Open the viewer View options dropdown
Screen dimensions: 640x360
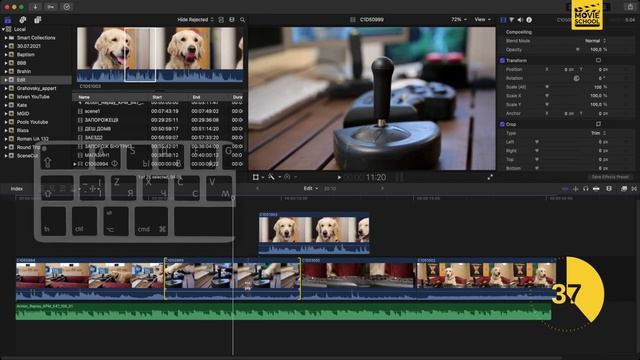point(482,20)
